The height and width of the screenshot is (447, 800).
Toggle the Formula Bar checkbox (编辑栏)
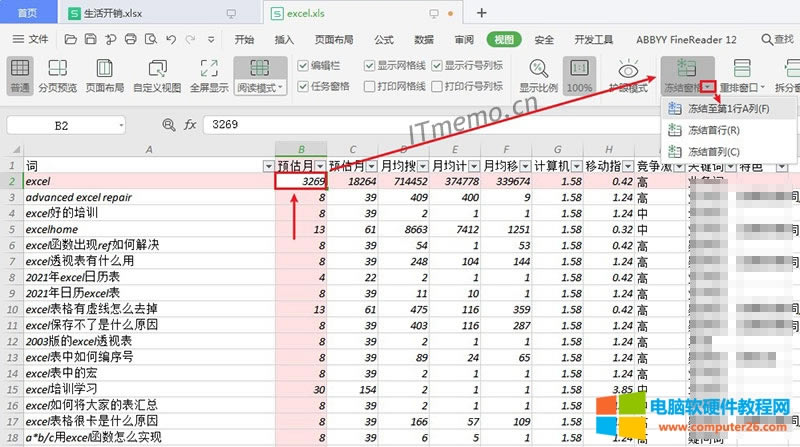[x=304, y=64]
